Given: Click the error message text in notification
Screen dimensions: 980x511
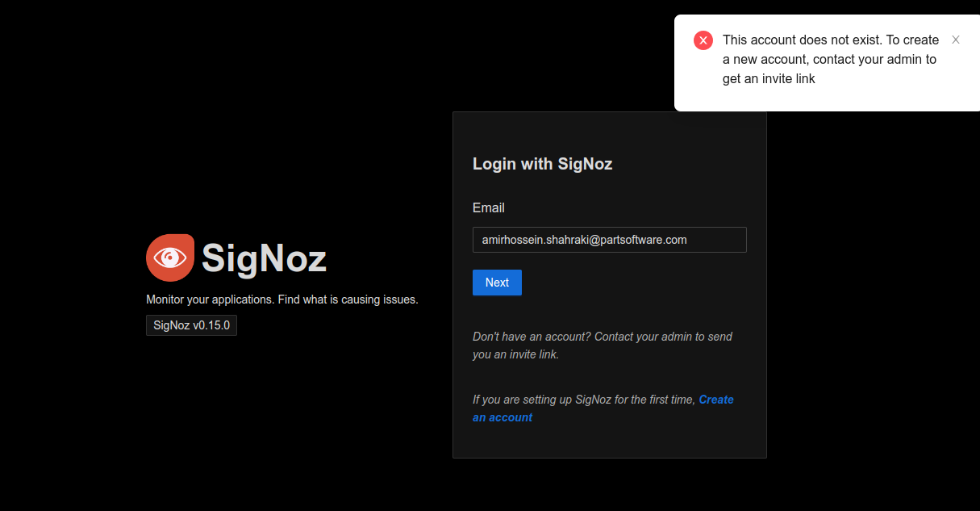Looking at the screenshot, I should click(830, 59).
